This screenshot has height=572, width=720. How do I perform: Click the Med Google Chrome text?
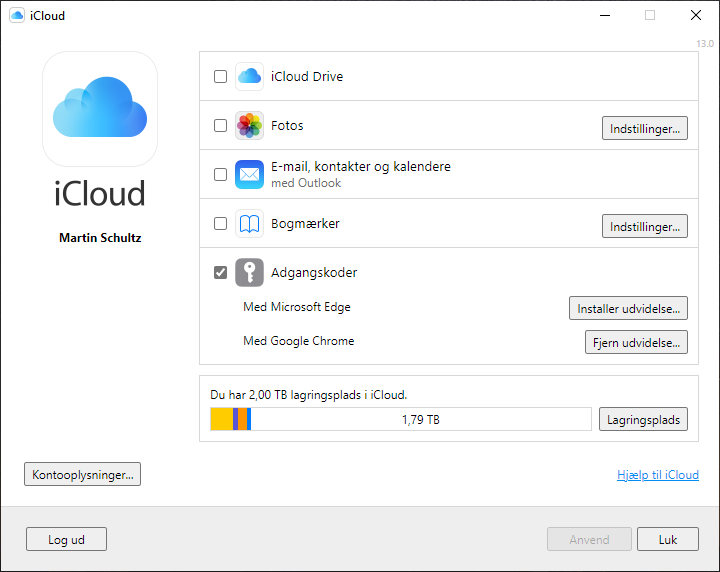pyautogui.click(x=298, y=341)
